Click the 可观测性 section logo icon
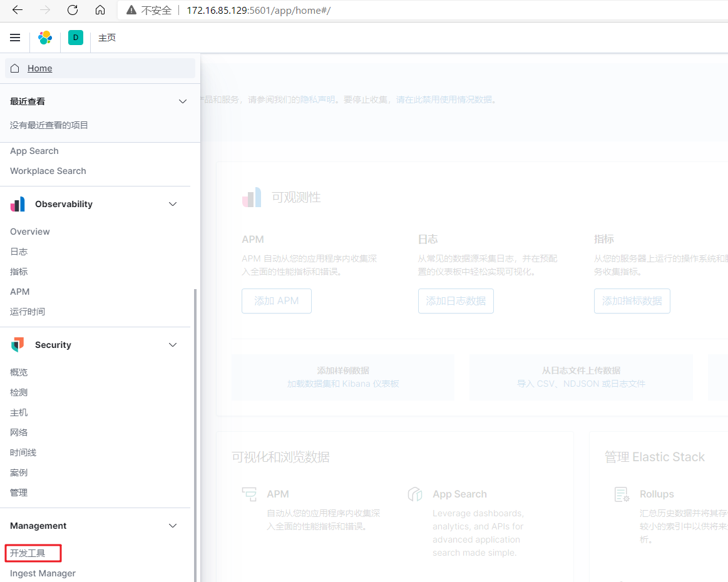Viewport: 728px width, 582px height. coord(252,197)
